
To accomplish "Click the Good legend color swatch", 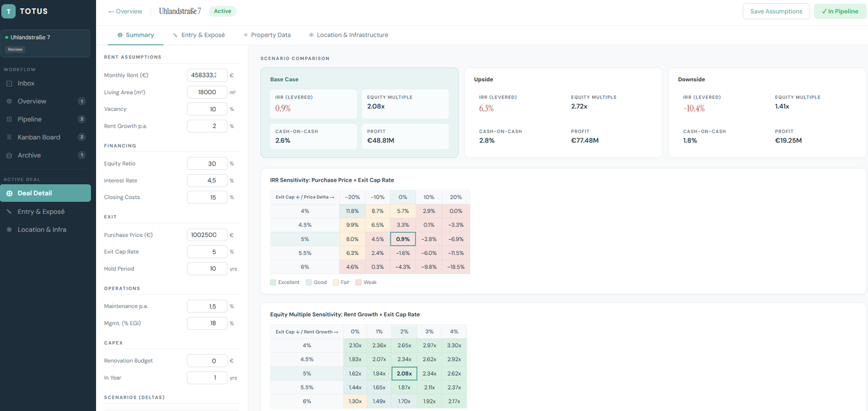I will point(308,282).
